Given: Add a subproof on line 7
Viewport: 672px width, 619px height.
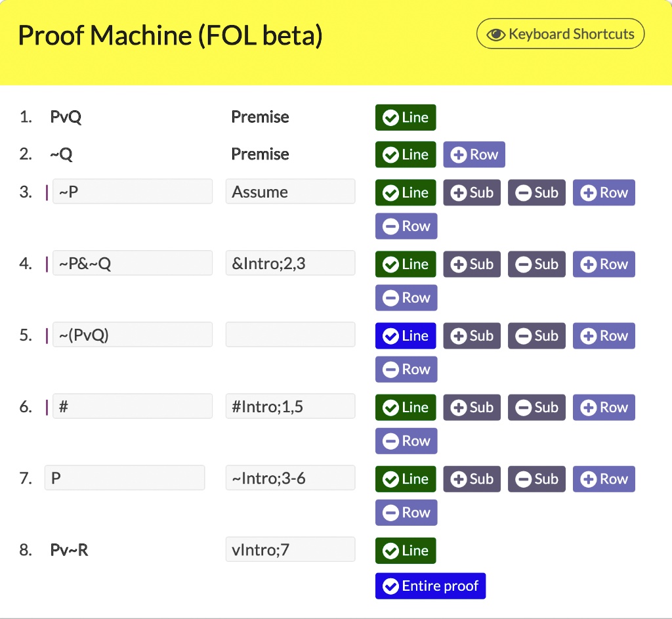Looking at the screenshot, I should point(471,479).
